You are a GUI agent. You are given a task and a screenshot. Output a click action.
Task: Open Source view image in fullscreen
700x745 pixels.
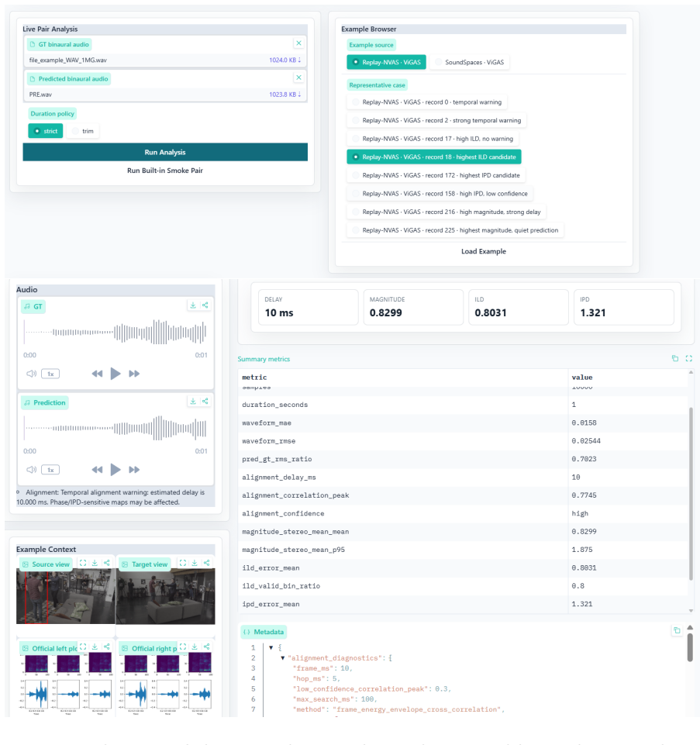[83, 563]
